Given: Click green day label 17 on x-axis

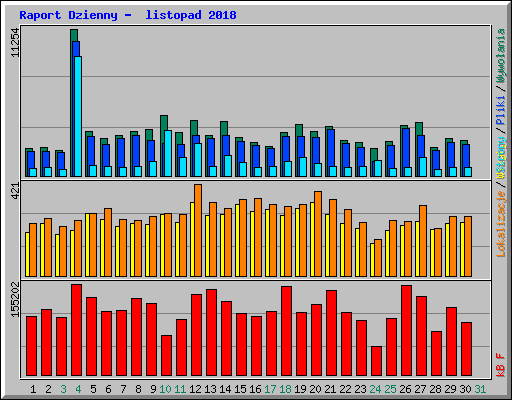Looking at the screenshot, I should pos(270,389).
